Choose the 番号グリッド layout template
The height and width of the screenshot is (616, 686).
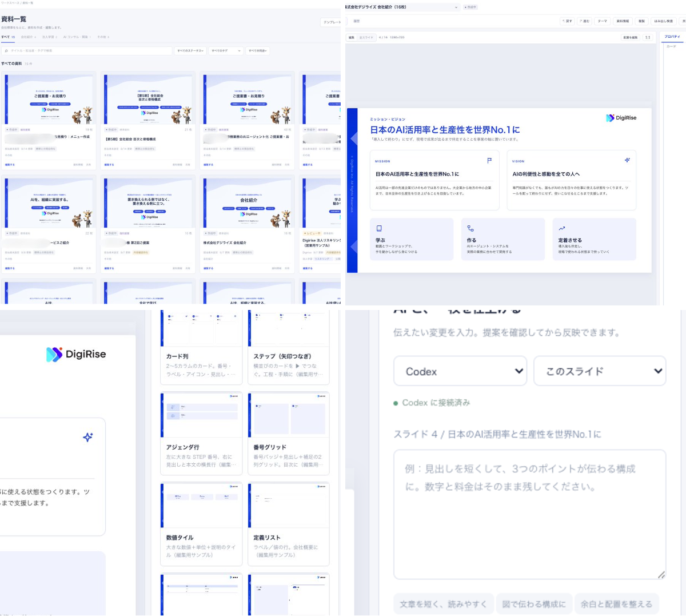(289, 433)
